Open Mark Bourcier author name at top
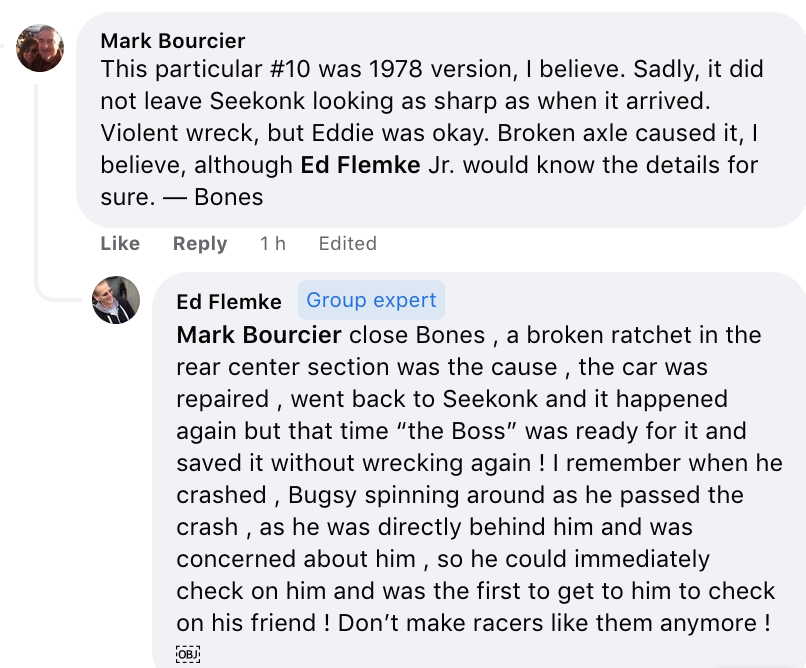806x668 pixels. pos(173,41)
